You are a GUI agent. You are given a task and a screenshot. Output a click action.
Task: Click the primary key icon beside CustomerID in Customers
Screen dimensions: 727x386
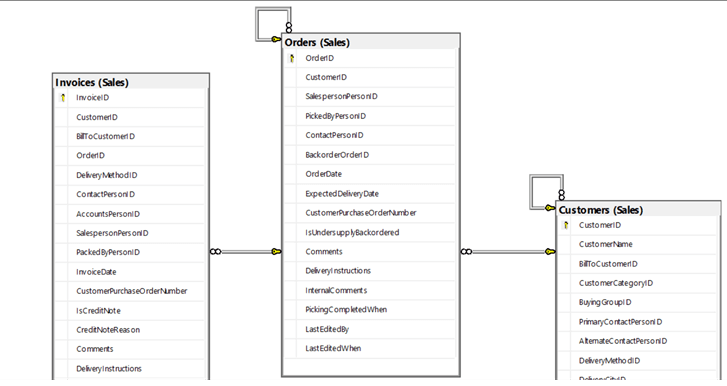(x=565, y=225)
